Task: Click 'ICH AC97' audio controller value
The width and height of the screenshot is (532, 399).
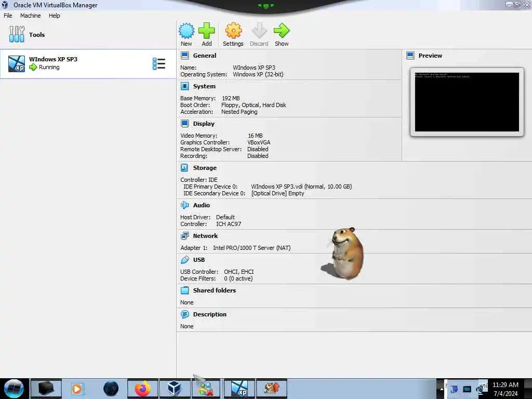Action: pos(229,224)
